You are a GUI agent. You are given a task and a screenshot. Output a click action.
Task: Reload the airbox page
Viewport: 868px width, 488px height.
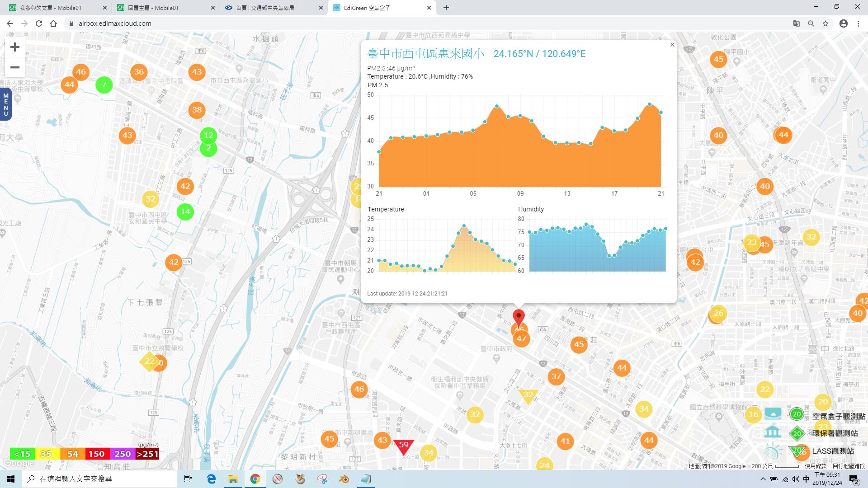(x=39, y=23)
